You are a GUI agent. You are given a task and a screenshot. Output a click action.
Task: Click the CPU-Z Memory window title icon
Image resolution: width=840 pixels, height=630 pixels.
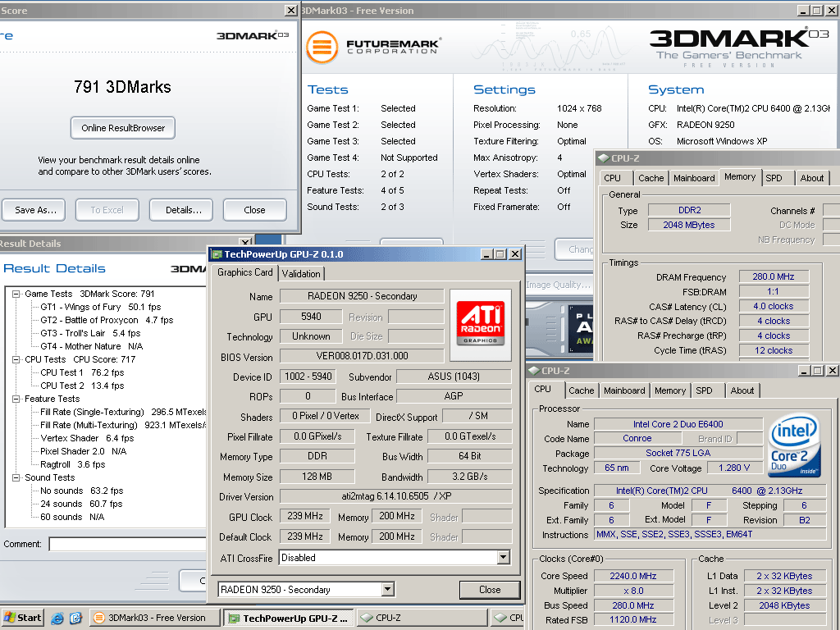click(x=604, y=158)
